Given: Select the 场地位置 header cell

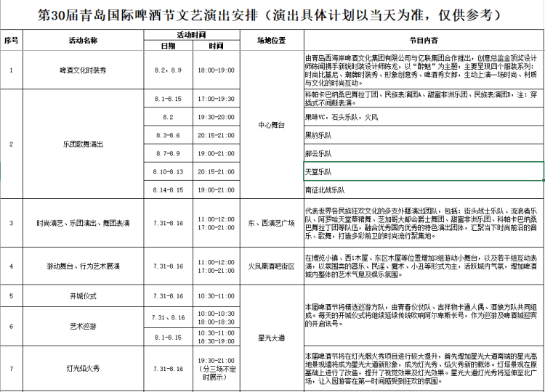Looking at the screenshot, I should coord(272,40).
